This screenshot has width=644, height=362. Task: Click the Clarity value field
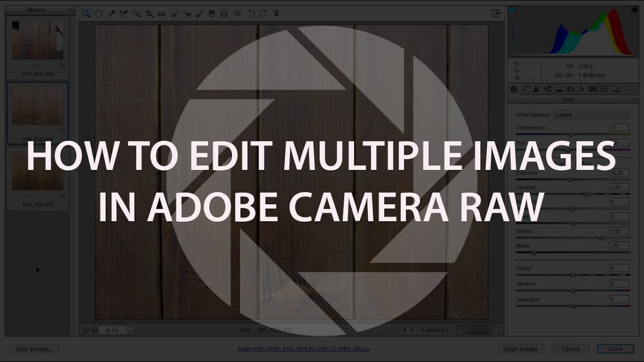619,268
